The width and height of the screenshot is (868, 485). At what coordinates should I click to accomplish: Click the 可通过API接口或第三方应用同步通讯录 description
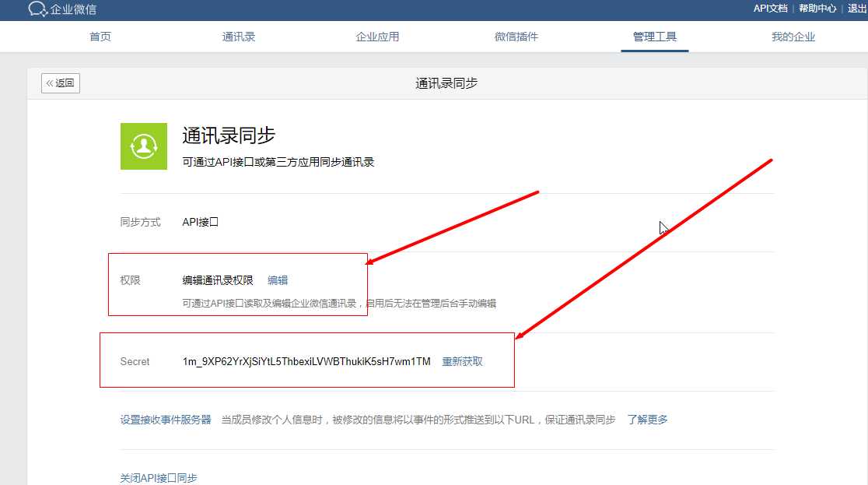click(278, 162)
